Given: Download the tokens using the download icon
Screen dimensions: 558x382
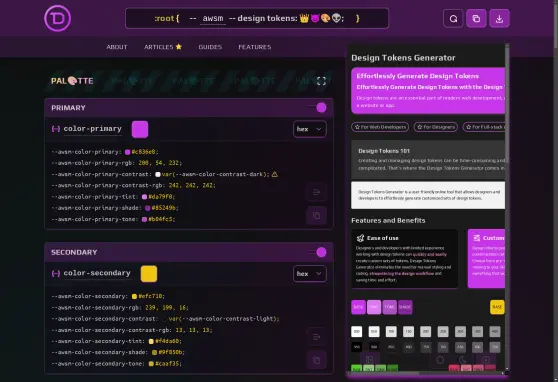Looking at the screenshot, I should 499,18.
